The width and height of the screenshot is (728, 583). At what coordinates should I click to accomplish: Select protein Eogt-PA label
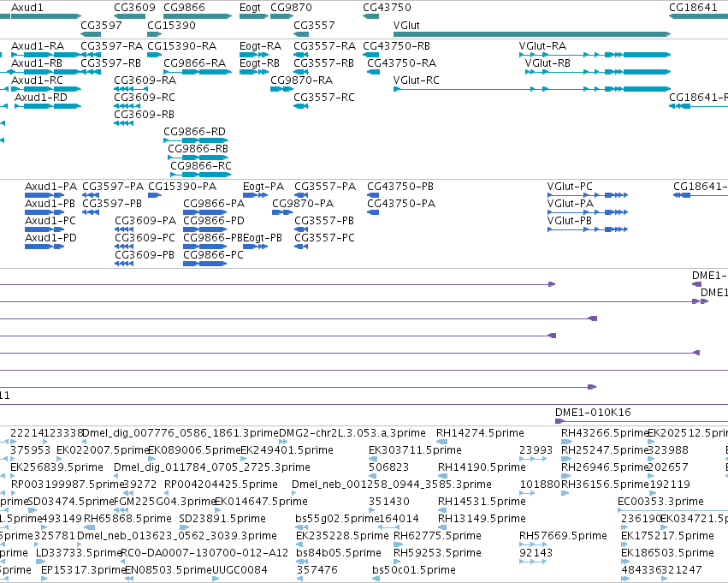263,187
